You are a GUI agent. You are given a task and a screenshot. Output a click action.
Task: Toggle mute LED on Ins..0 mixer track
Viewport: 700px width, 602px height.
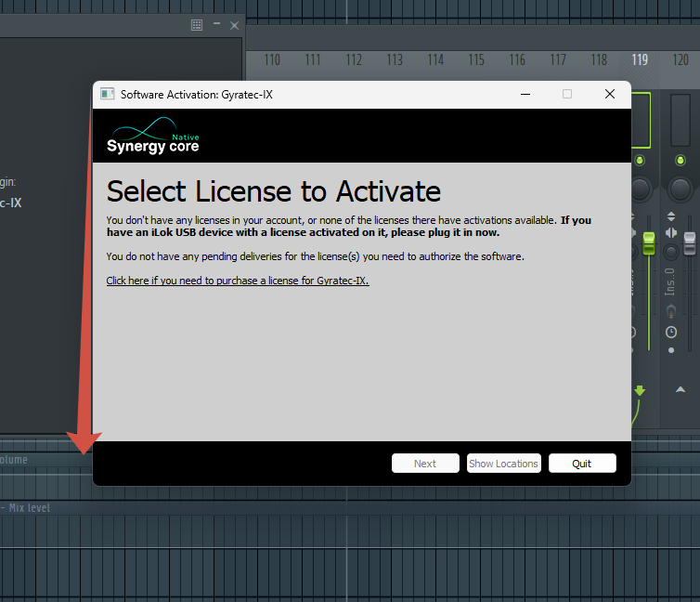pos(681,161)
